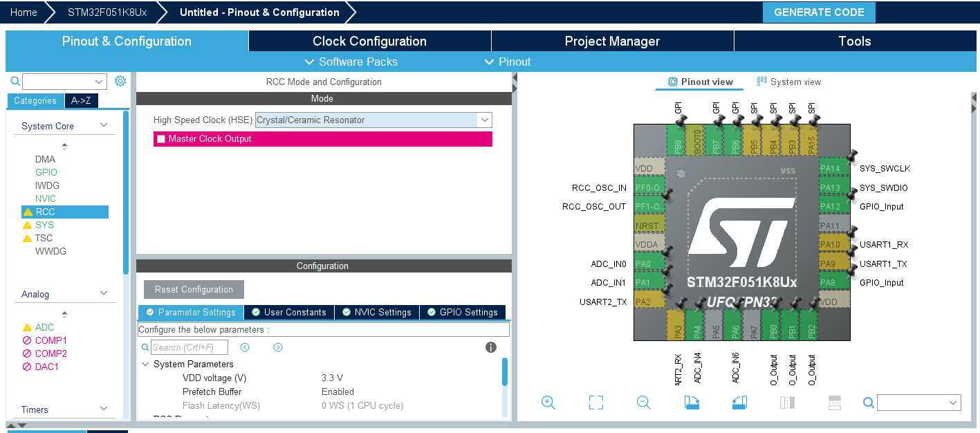The height and width of the screenshot is (433, 980).
Task: Select pin PA1 on the chip
Action: click(x=649, y=282)
